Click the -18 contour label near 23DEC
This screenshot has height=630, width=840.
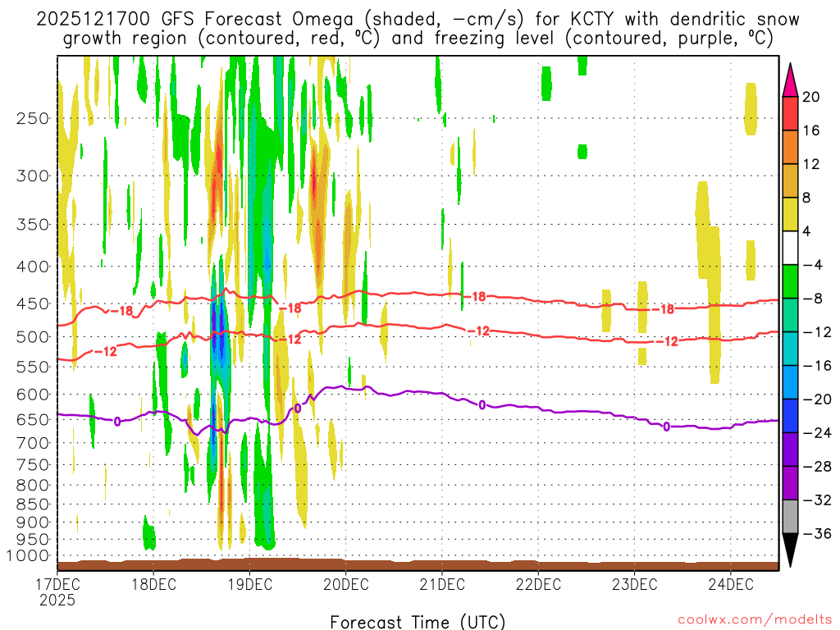663,309
